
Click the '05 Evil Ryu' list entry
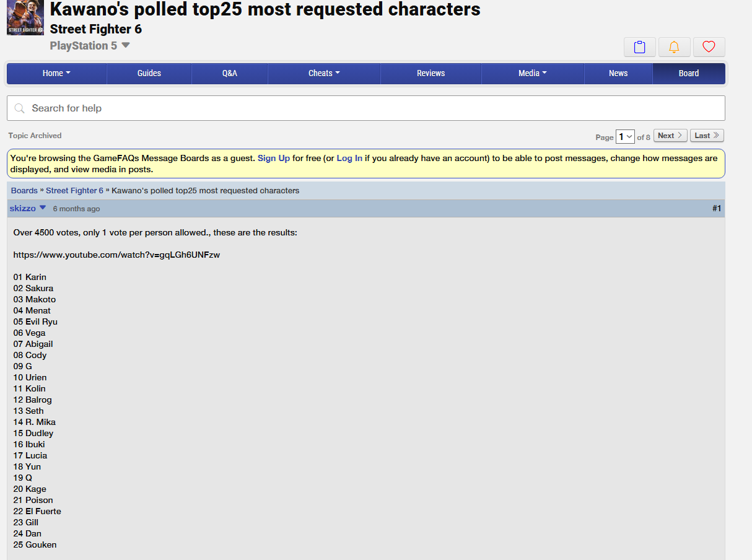click(x=35, y=322)
